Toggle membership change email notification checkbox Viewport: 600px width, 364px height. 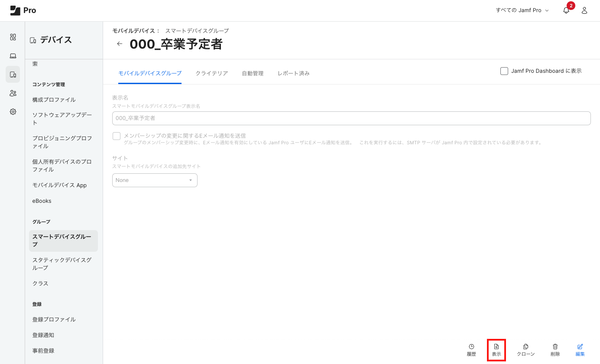[x=117, y=136]
